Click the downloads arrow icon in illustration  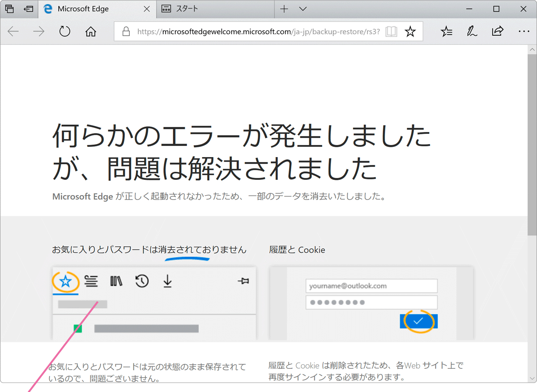[167, 281]
